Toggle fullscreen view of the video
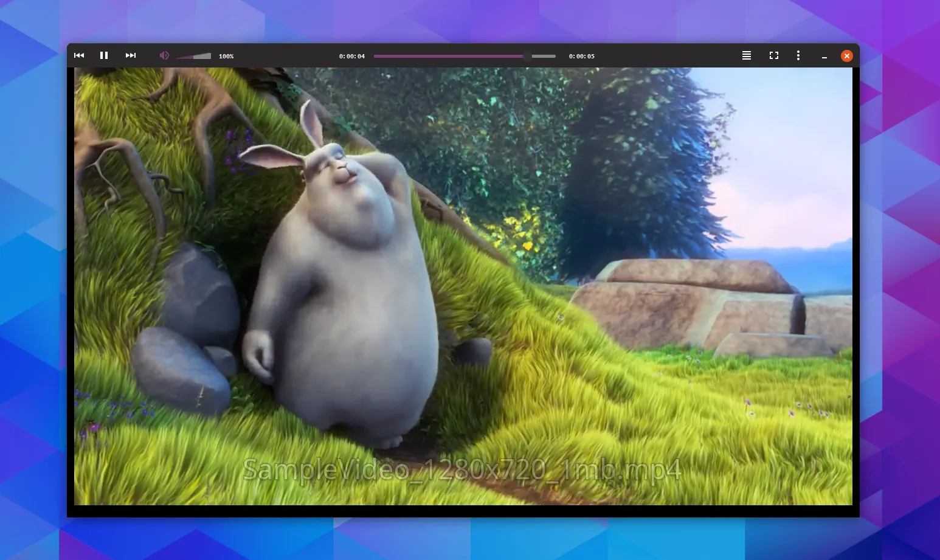 pyautogui.click(x=773, y=55)
